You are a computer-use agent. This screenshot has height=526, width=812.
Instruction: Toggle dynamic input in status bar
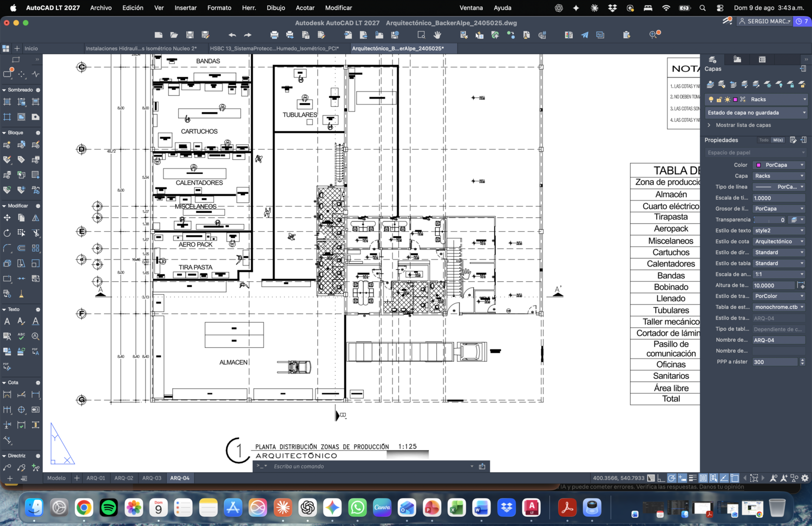[683, 478]
